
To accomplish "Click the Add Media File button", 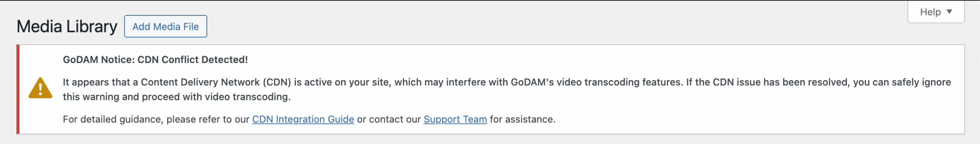I will tap(165, 26).
